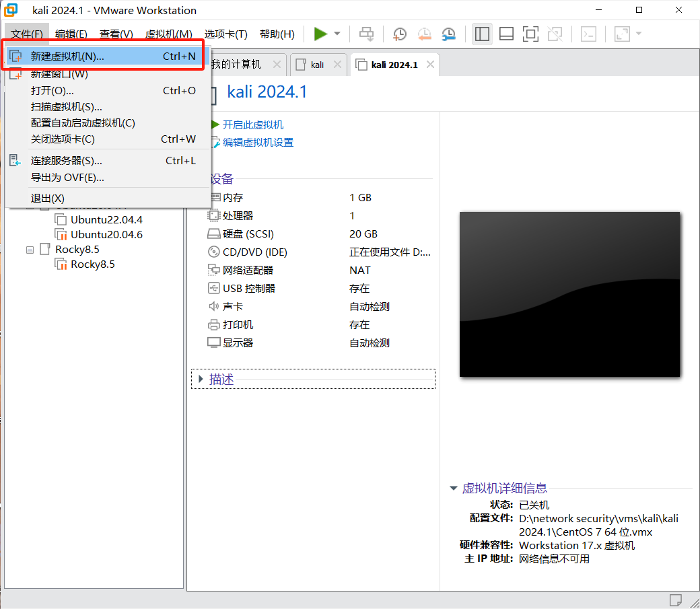The width and height of the screenshot is (700, 609).
Task: Click the 20 GB disk value
Action: (x=363, y=234)
